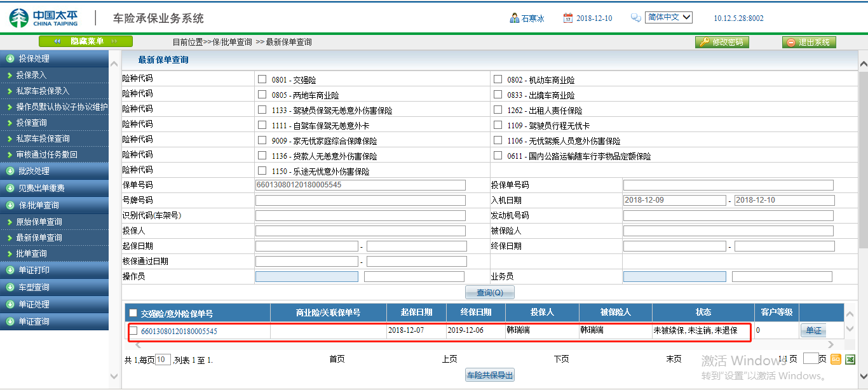Click the China Taiping logo
The image size is (868, 390).
click(44, 18)
